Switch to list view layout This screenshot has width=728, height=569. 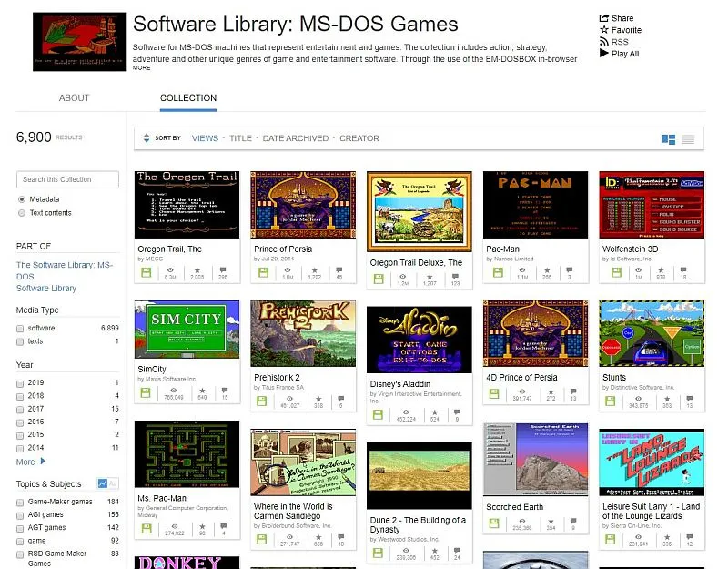coord(689,137)
